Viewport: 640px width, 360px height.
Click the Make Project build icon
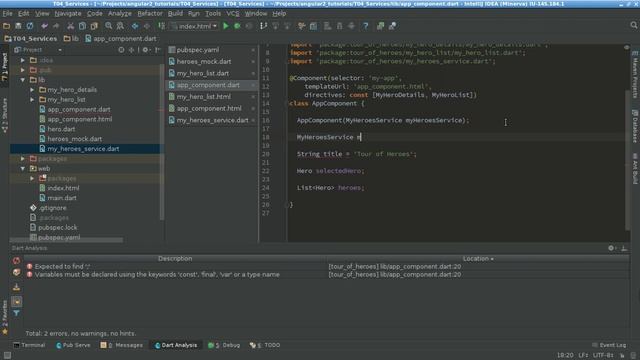tap(162, 26)
